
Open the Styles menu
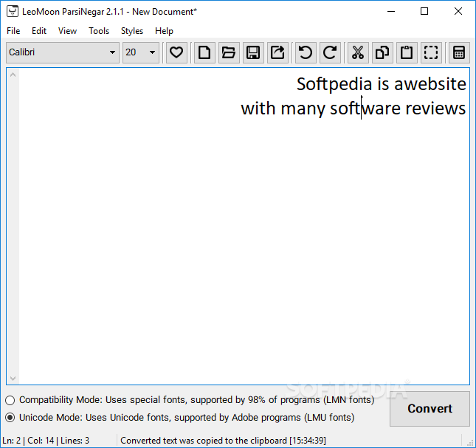pyautogui.click(x=132, y=31)
